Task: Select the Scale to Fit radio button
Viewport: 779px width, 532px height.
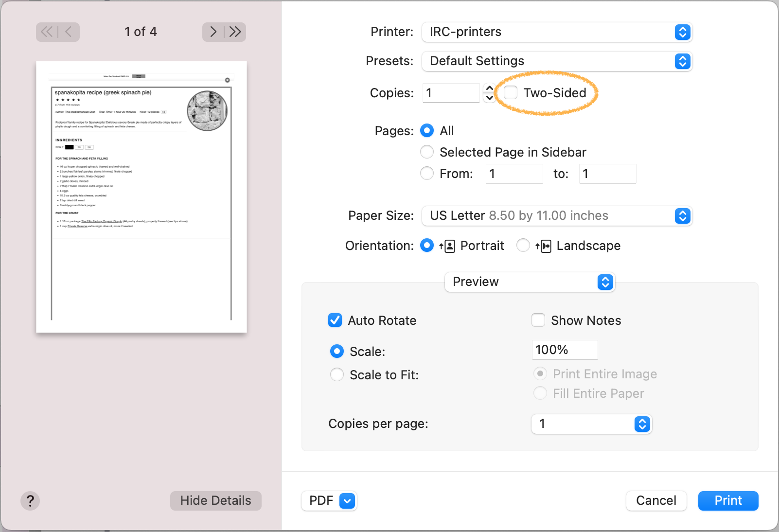Action: coord(337,375)
